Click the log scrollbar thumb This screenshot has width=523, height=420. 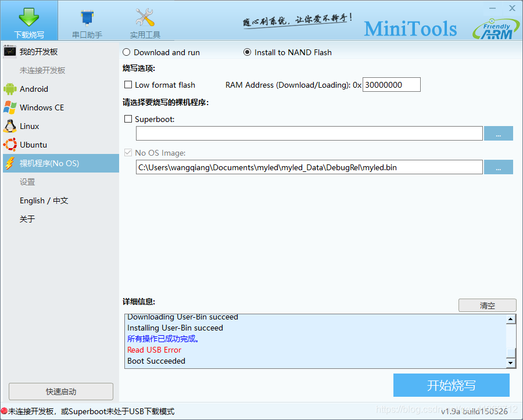click(x=511, y=353)
